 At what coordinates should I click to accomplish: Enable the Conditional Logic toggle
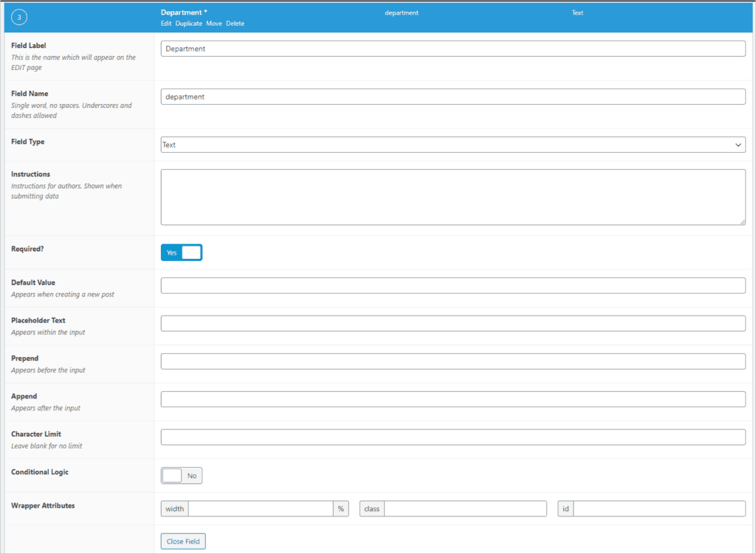tap(182, 476)
